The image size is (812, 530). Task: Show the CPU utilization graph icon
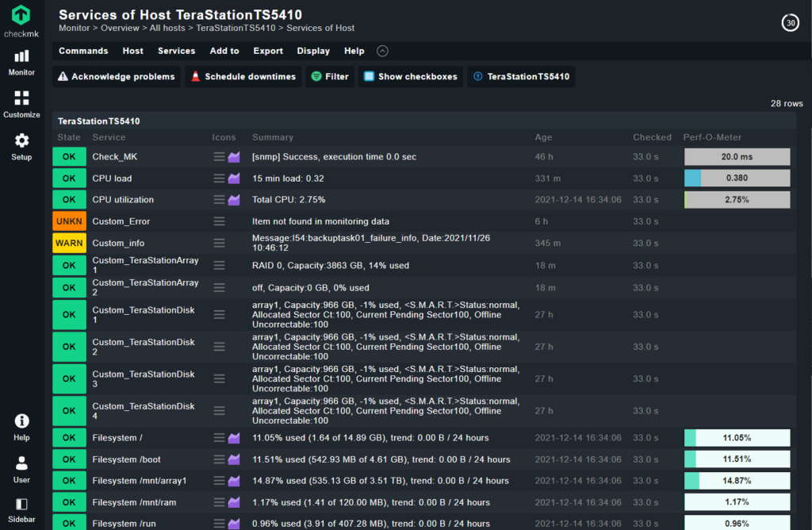[x=234, y=199]
